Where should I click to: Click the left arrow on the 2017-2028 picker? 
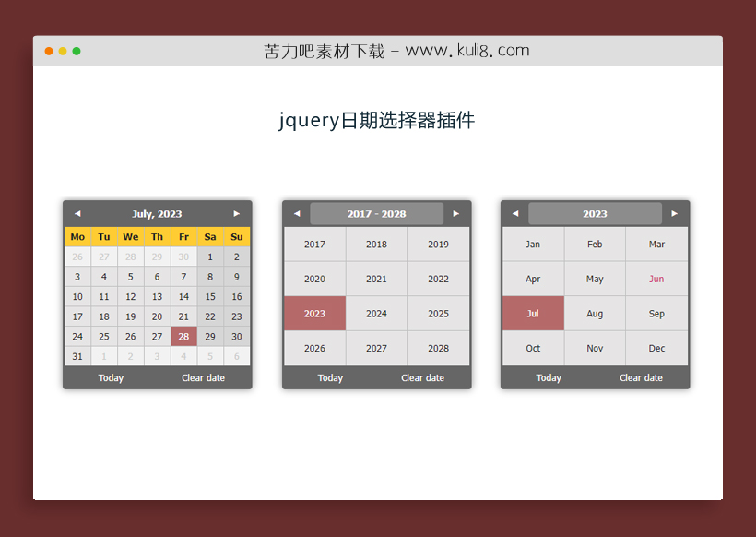[x=297, y=213]
